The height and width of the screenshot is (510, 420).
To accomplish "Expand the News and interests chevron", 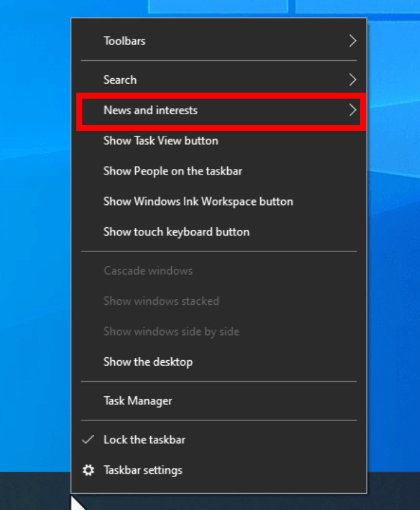I will pyautogui.click(x=352, y=110).
